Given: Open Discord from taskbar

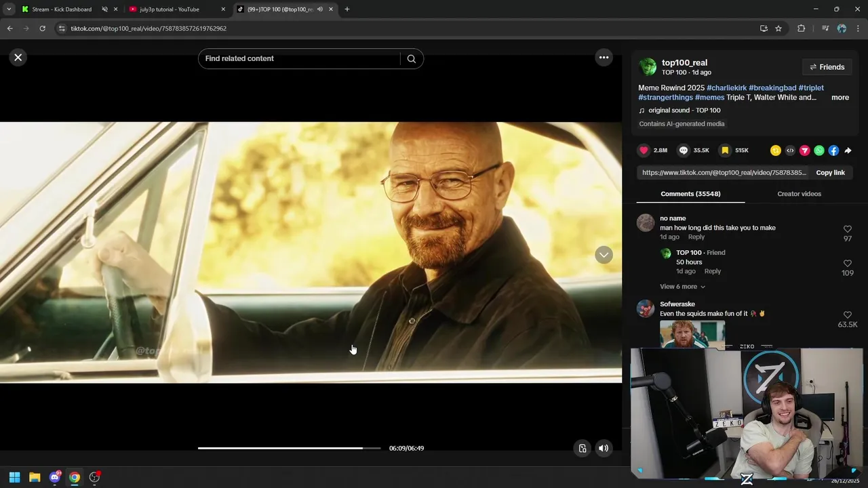Looking at the screenshot, I should [55, 477].
